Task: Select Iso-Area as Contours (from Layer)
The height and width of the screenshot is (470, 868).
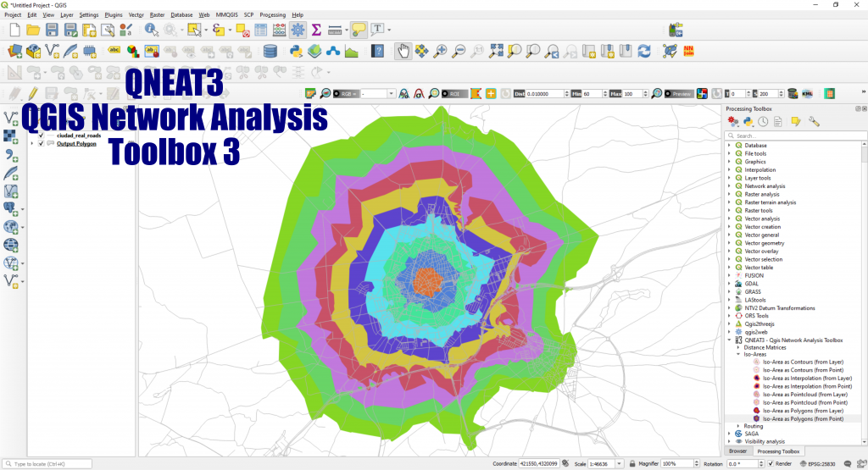Action: (x=804, y=362)
